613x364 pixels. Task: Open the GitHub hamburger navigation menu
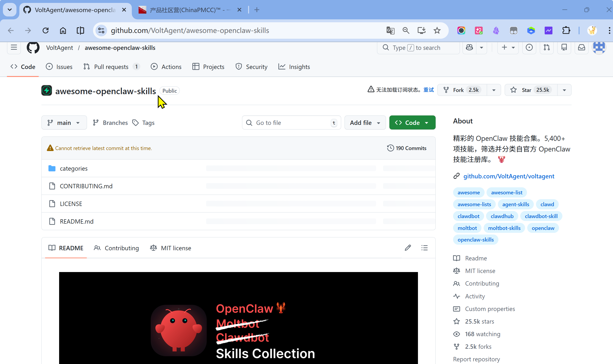[x=14, y=47]
